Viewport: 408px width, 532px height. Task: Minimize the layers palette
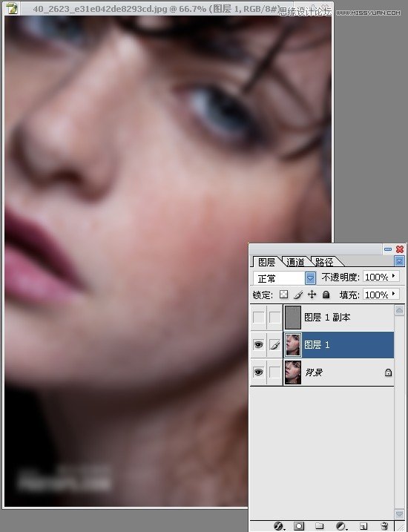click(388, 249)
